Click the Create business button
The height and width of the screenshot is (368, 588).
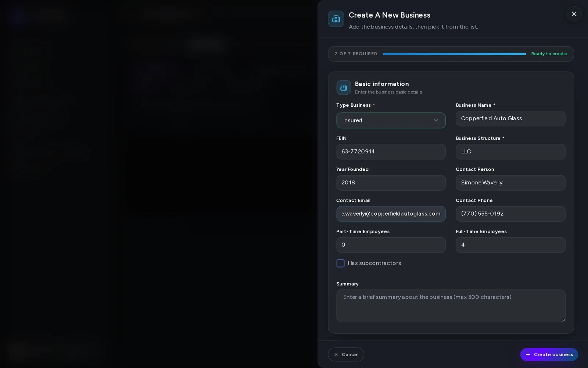pos(549,354)
